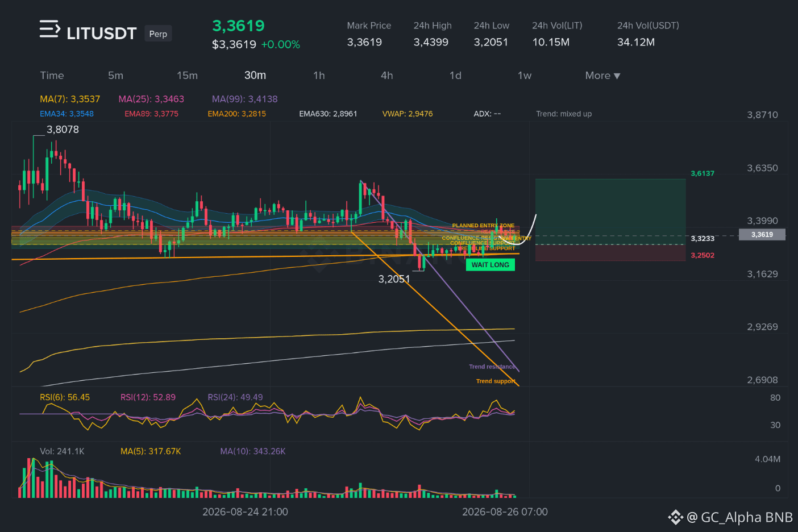Image resolution: width=798 pixels, height=532 pixels.
Task: Switch to the 4h timeframe
Action: point(387,76)
